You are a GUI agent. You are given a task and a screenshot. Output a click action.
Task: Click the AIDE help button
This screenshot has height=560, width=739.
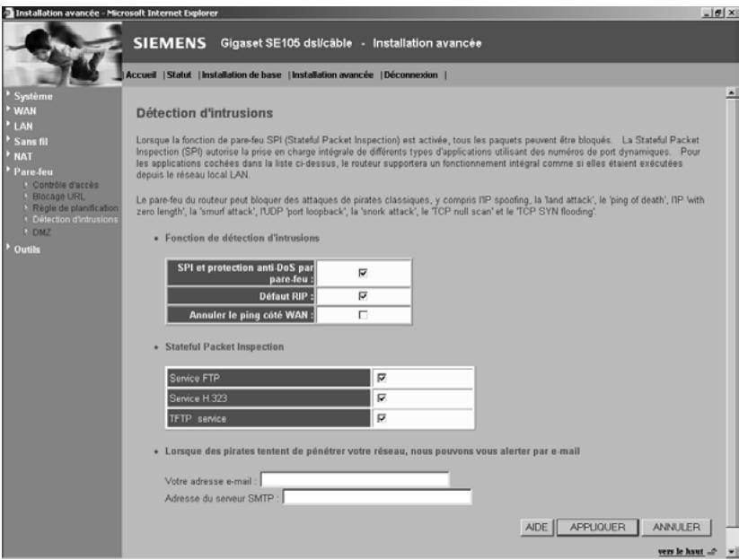[x=537, y=527]
